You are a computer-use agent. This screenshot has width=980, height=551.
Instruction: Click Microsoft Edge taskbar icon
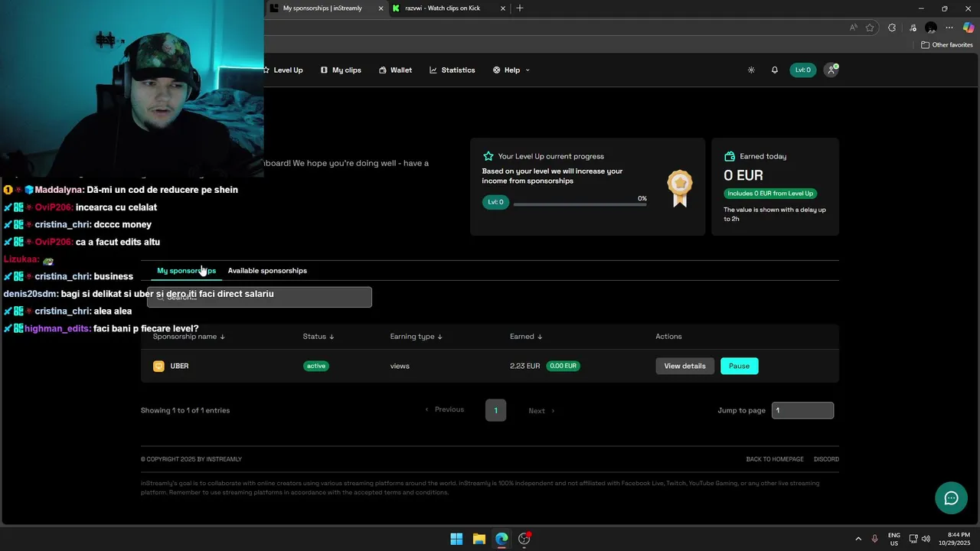(501, 539)
